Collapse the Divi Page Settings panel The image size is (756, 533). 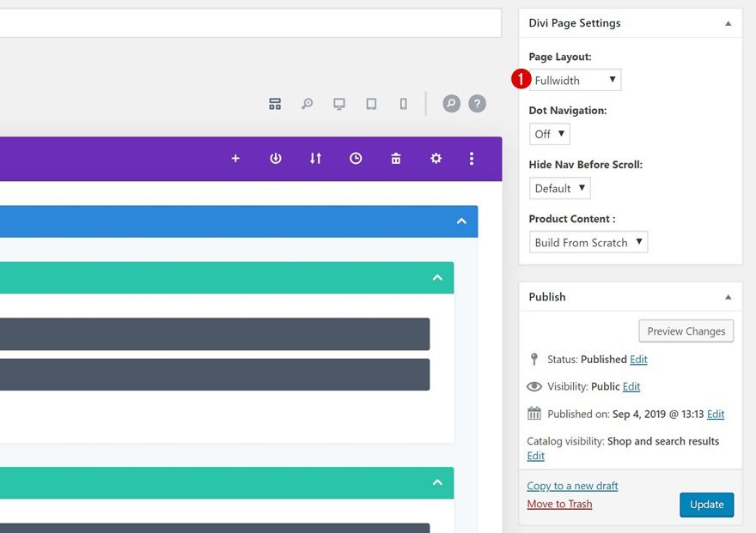click(727, 23)
